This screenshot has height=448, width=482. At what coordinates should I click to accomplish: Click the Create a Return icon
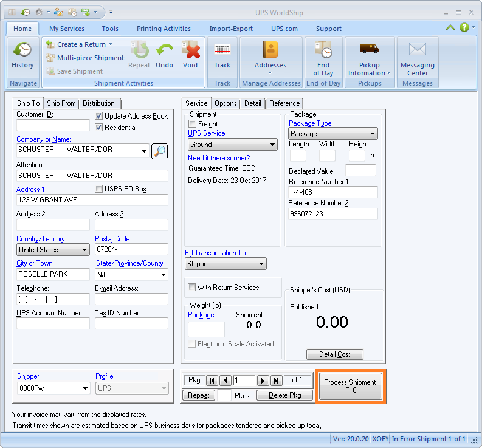click(x=50, y=44)
